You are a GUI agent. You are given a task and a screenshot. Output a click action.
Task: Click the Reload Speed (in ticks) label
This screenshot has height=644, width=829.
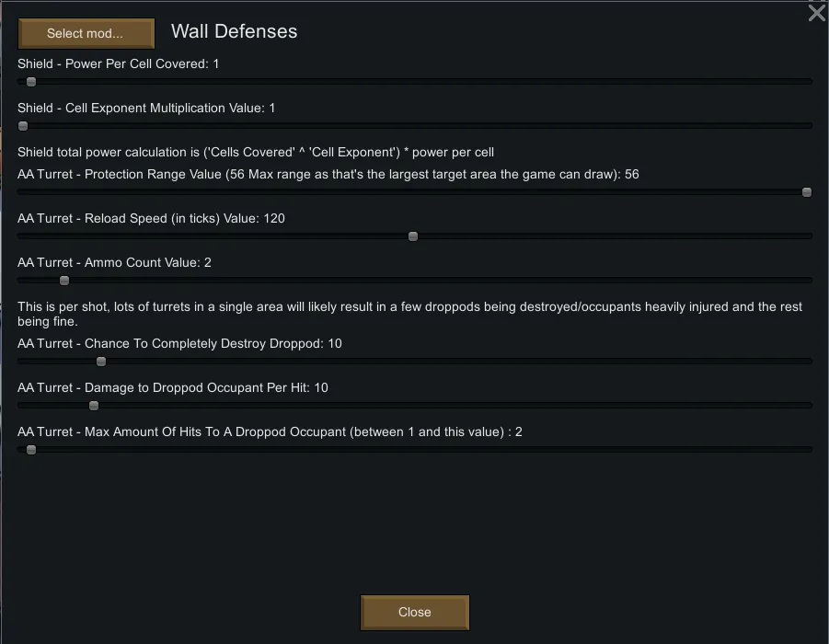click(x=151, y=219)
